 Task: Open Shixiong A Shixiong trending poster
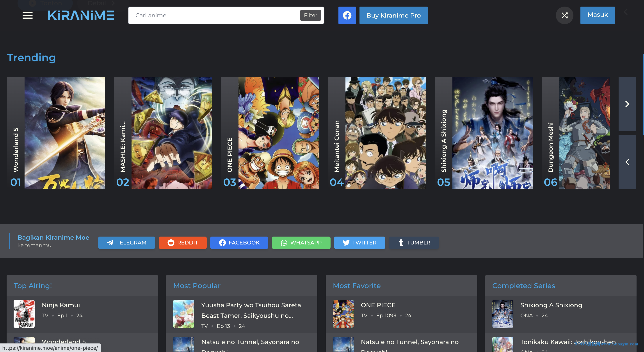point(493,133)
